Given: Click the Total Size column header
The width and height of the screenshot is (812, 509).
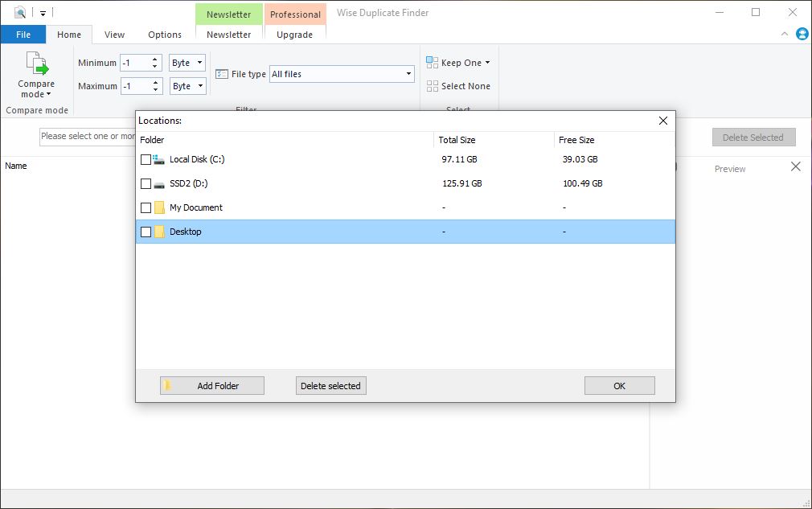Looking at the screenshot, I should (494, 140).
